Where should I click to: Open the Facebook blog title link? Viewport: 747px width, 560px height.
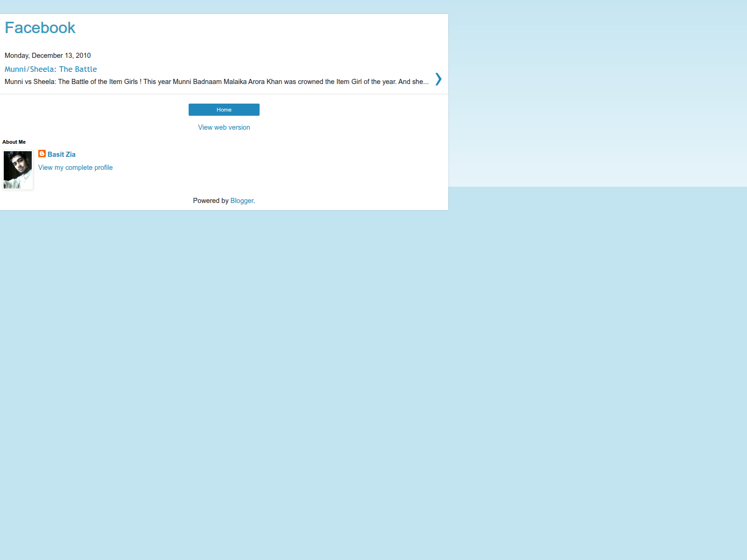click(x=40, y=28)
